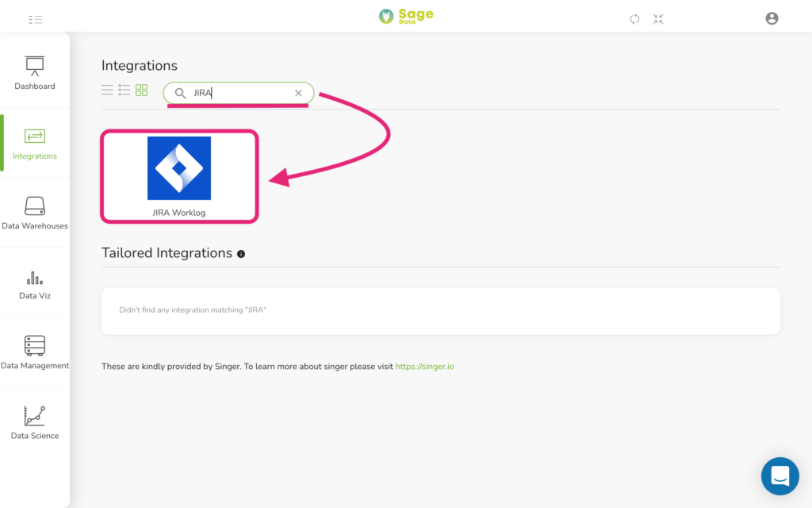Click the JIRA Worklog label

[179, 213]
